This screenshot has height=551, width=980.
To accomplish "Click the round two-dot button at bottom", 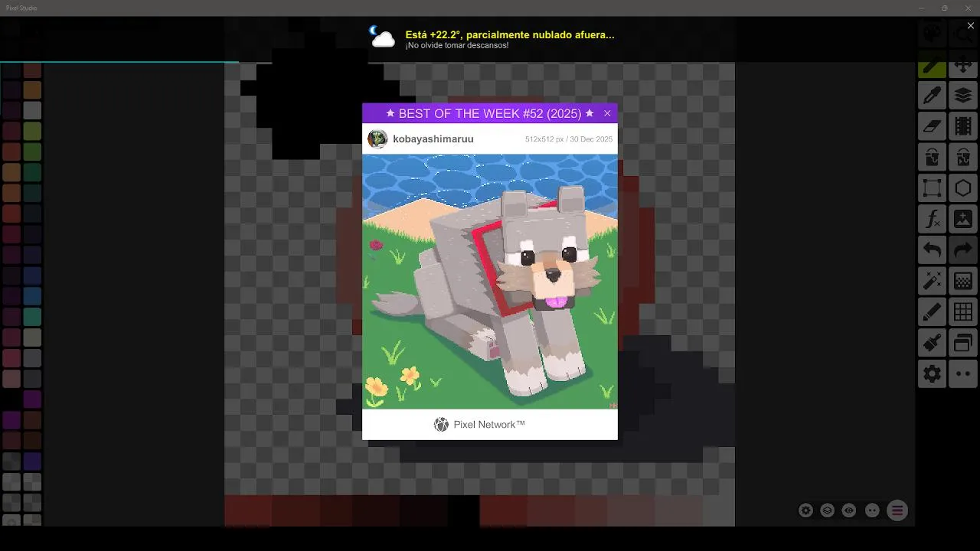I will tap(871, 510).
